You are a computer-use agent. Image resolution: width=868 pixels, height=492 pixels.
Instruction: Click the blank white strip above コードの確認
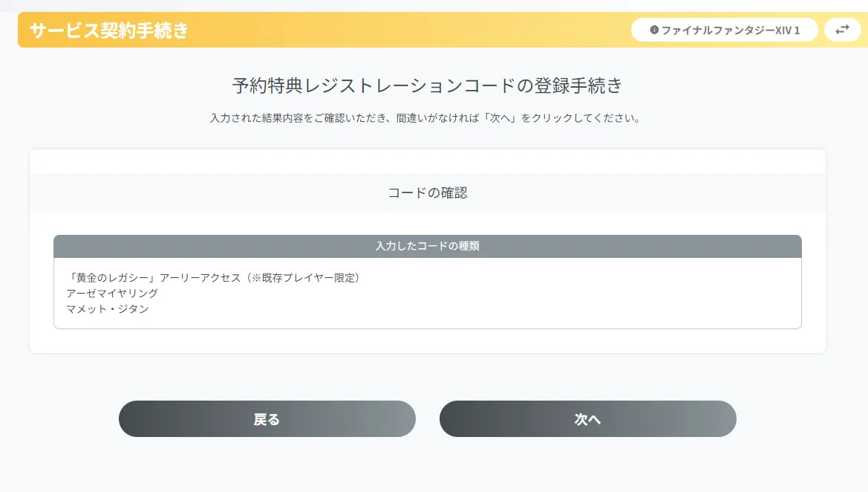click(427, 161)
